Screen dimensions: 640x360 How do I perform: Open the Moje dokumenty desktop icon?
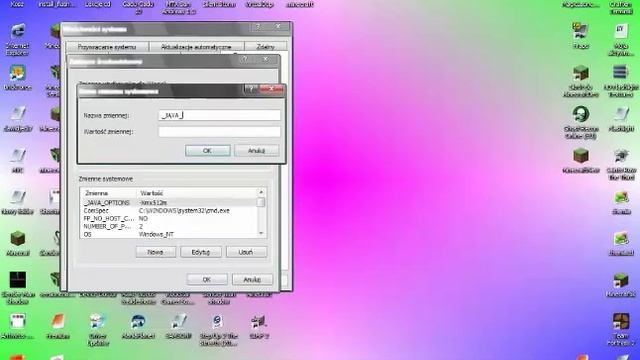[x=621, y=32]
